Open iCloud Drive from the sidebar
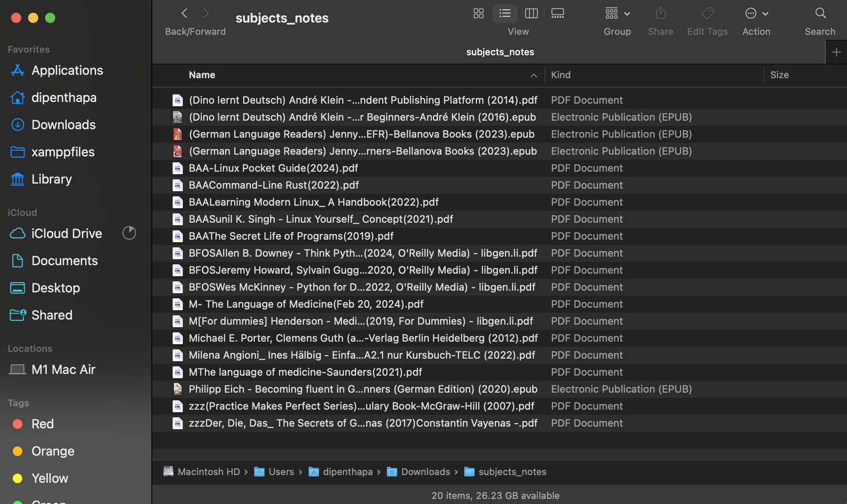 pyautogui.click(x=66, y=233)
